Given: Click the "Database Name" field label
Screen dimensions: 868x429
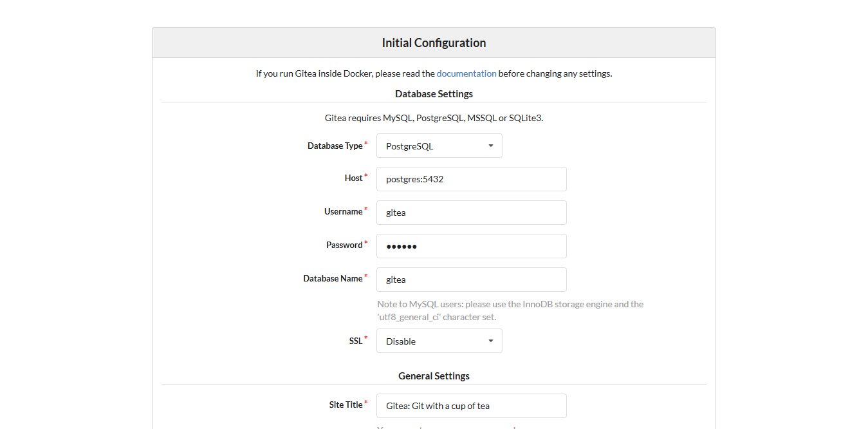Looking at the screenshot, I should [x=333, y=279].
